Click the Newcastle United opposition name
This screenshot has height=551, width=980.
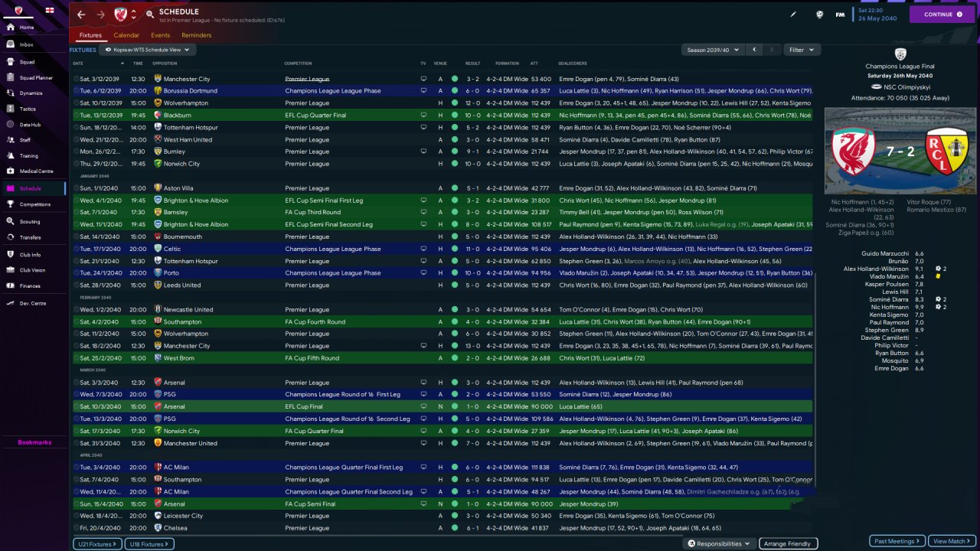(188, 310)
